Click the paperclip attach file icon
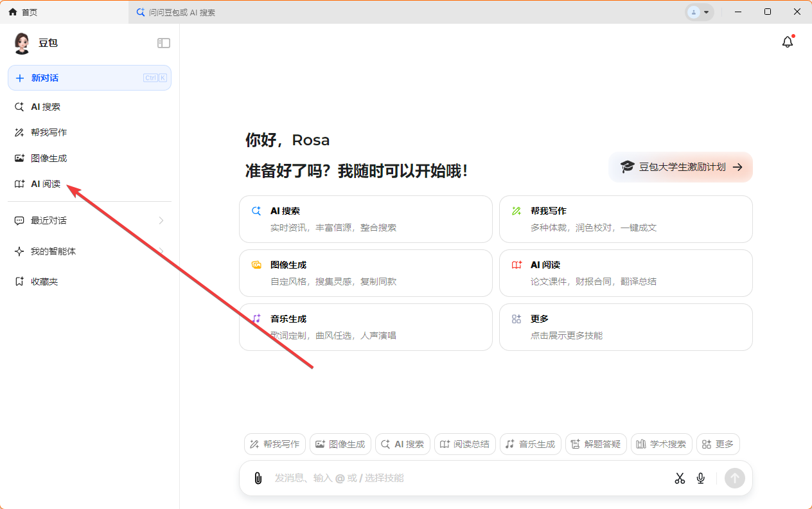The image size is (812, 509). (258, 478)
